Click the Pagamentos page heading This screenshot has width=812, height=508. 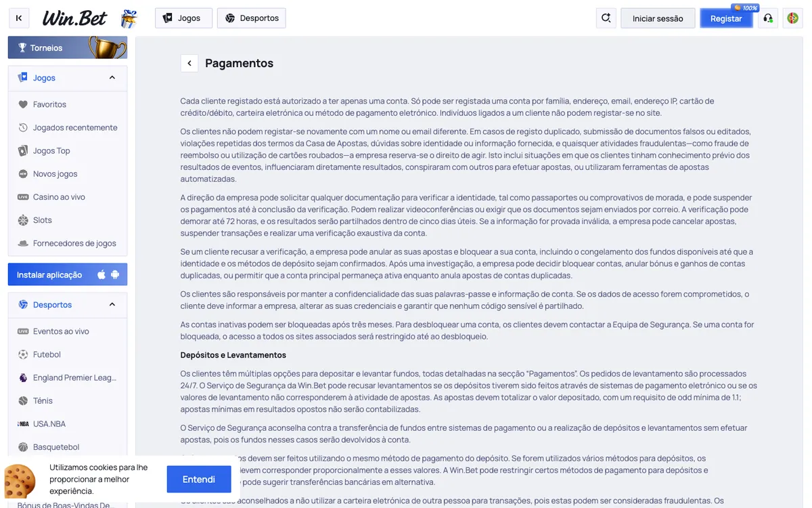click(239, 63)
